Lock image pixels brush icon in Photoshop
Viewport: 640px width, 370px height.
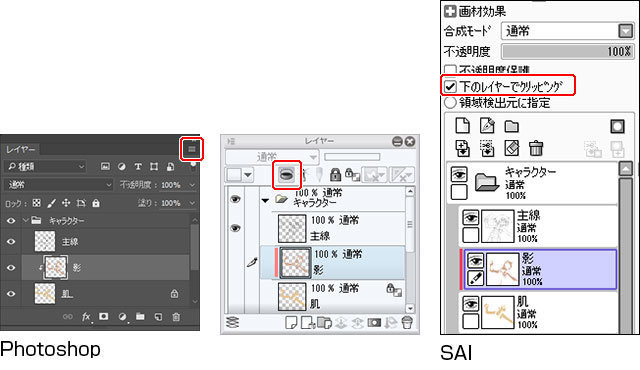click(51, 203)
